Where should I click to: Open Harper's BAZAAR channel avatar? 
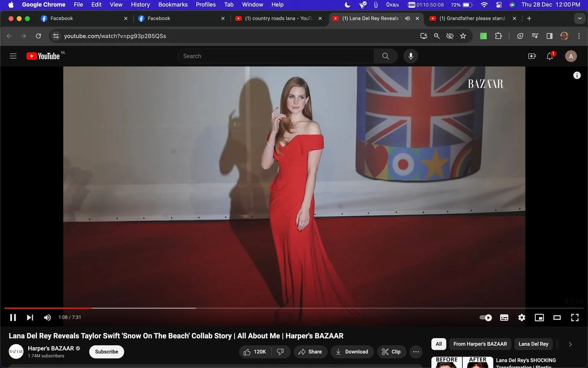coord(16,352)
